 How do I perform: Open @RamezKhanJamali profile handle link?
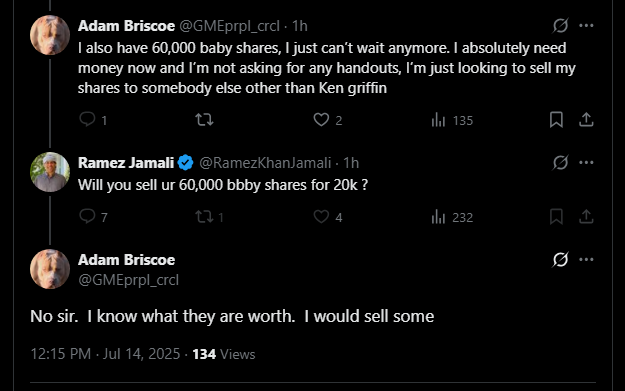(x=265, y=163)
